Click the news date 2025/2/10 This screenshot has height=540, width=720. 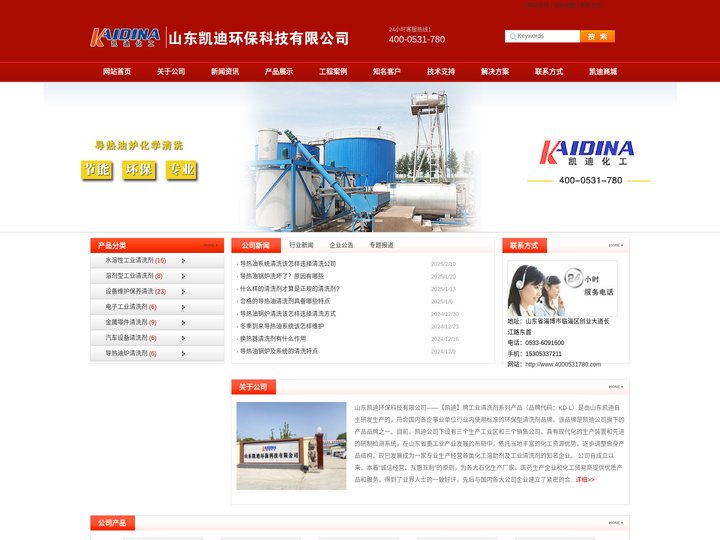click(x=443, y=264)
